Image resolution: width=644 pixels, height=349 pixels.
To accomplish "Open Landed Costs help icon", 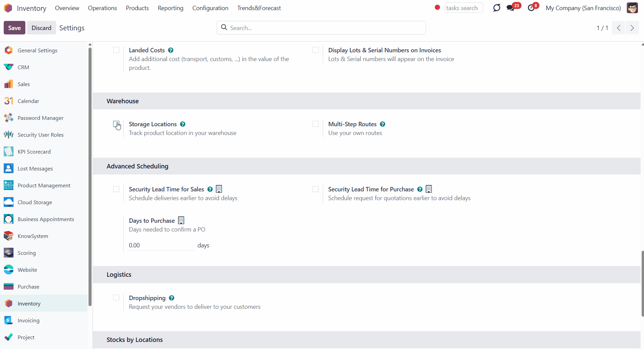I will coord(171,50).
